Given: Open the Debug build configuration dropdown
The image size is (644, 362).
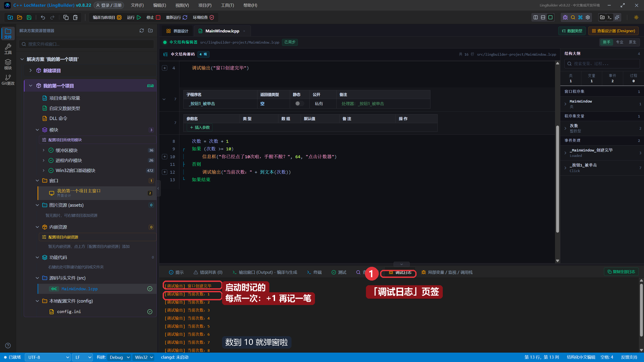Looking at the screenshot, I should [x=119, y=357].
